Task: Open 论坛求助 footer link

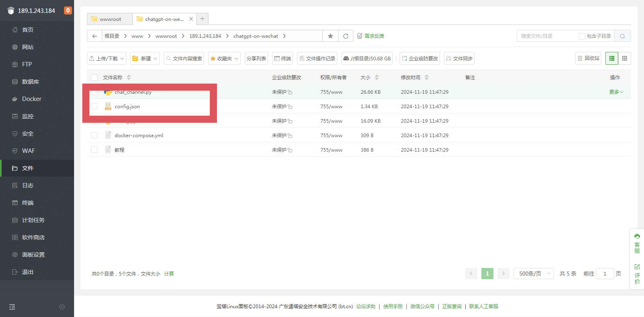Action: (x=366, y=307)
